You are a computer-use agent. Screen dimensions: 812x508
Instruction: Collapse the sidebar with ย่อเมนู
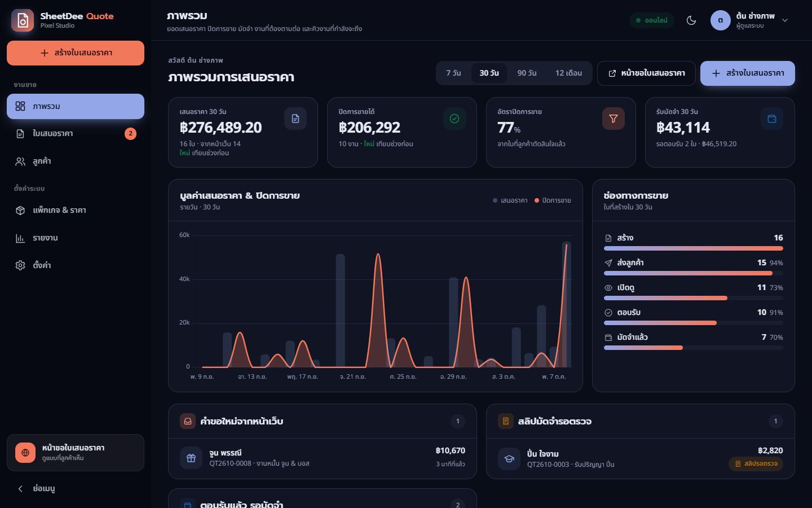coord(76,488)
